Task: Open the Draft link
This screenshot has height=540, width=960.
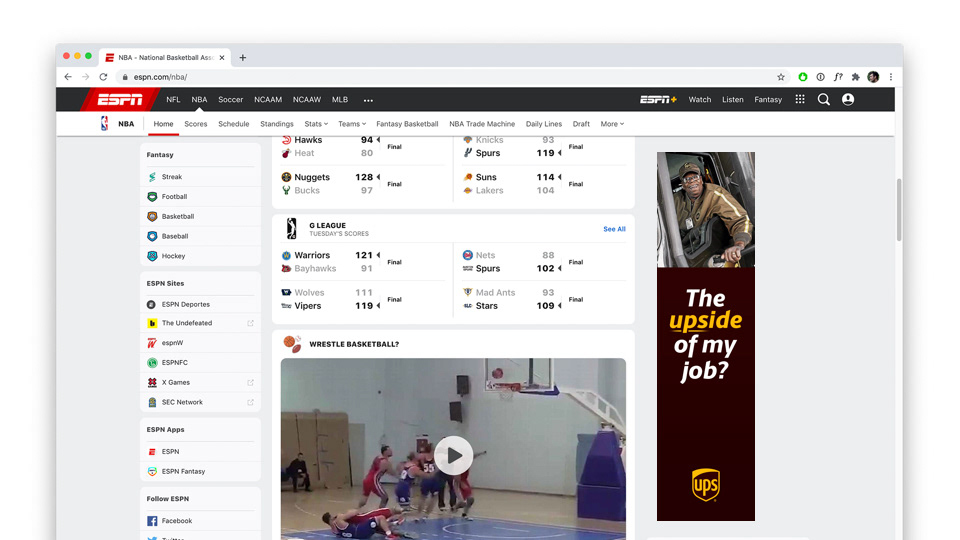Action: coord(581,124)
